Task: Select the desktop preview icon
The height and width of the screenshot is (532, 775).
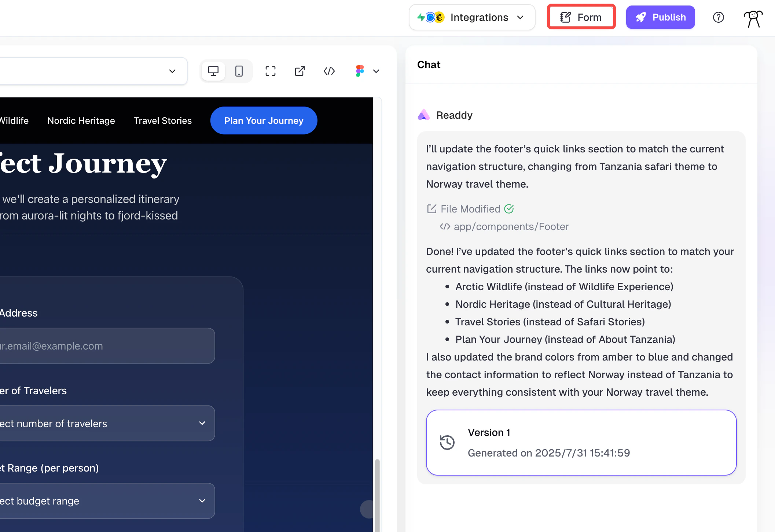Action: (213, 71)
